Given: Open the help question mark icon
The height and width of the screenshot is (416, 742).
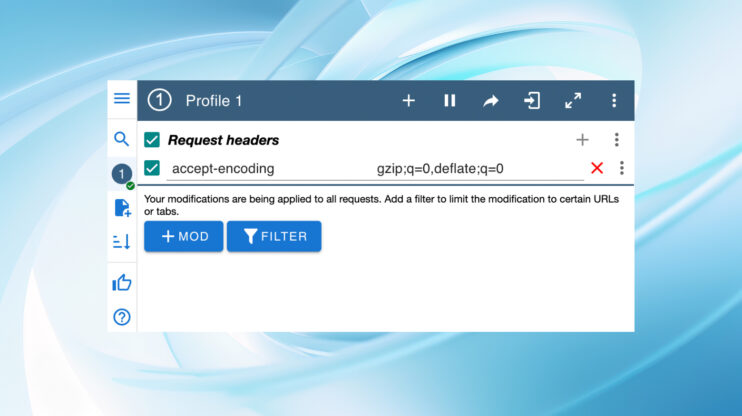Looking at the screenshot, I should pos(122,317).
